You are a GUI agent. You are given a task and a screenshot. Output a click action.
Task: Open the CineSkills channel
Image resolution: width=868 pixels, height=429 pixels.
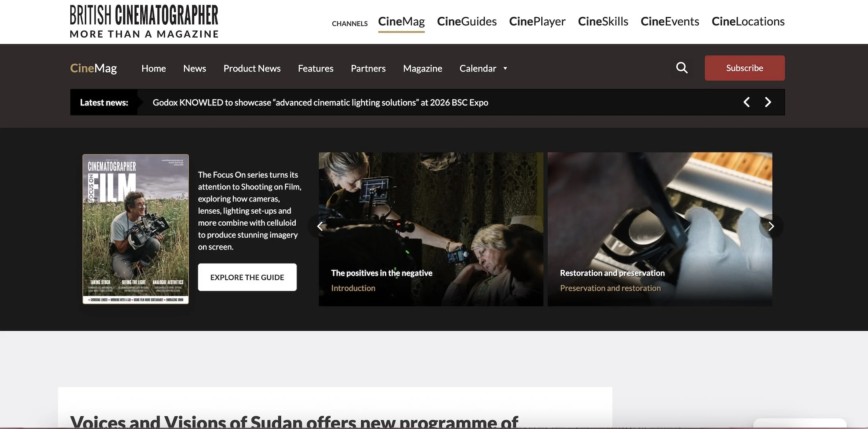click(x=603, y=21)
